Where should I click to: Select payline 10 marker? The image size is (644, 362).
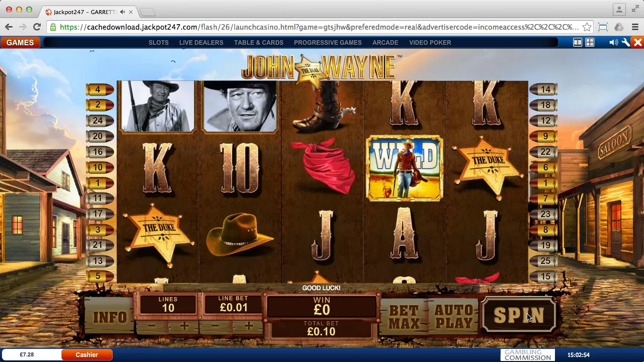[99, 167]
